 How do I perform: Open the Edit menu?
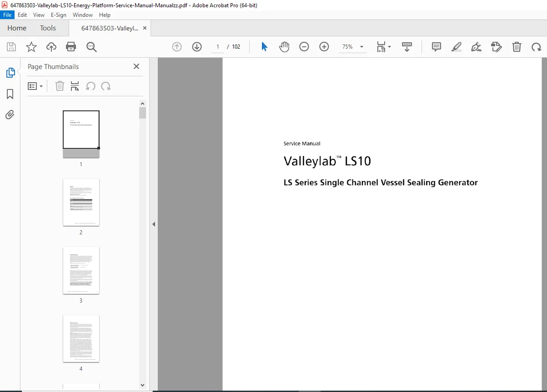(x=22, y=15)
